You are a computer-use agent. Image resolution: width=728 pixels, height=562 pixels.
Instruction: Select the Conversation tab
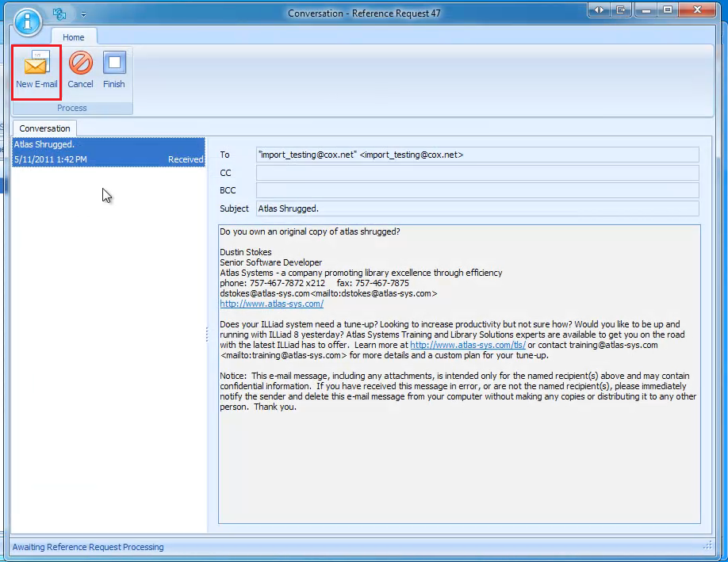point(44,128)
